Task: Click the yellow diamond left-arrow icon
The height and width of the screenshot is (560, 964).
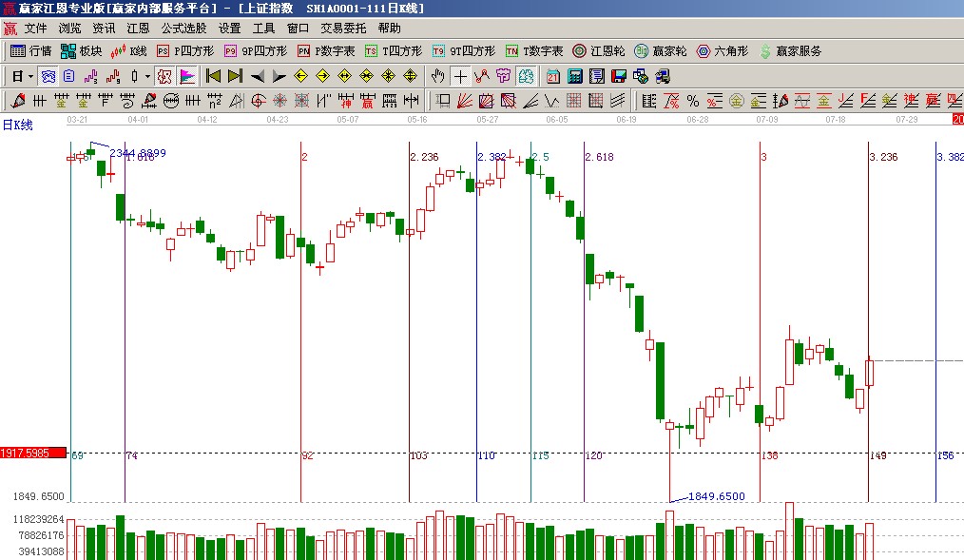Action: tap(300, 76)
